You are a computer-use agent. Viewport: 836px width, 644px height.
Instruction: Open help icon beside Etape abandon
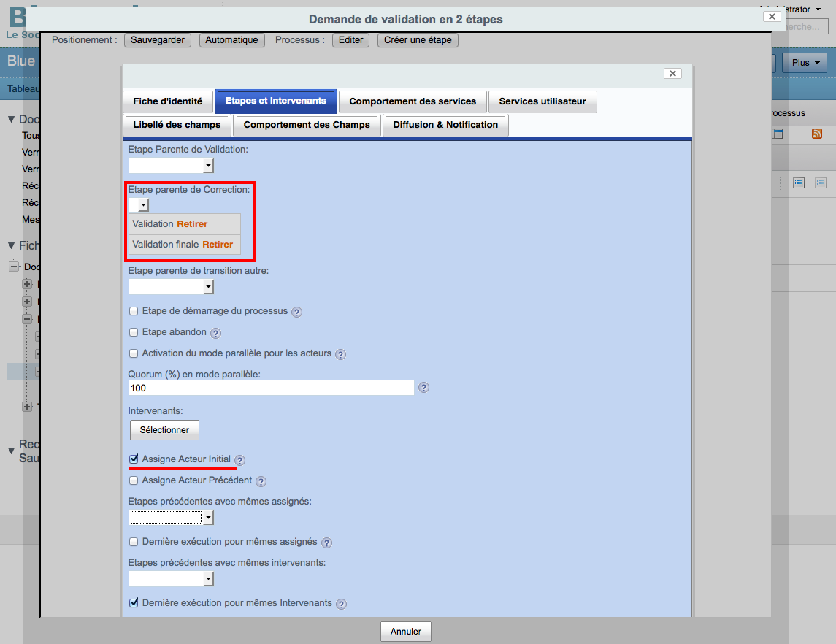click(x=215, y=333)
